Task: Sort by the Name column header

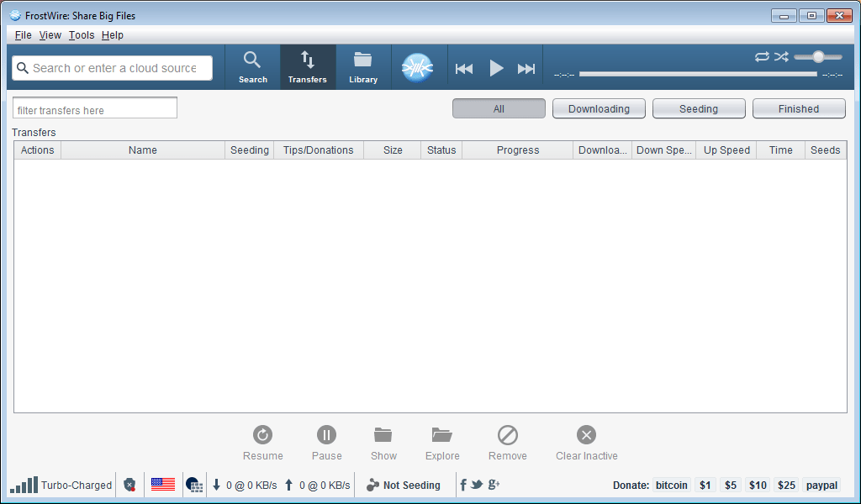Action: pos(143,150)
